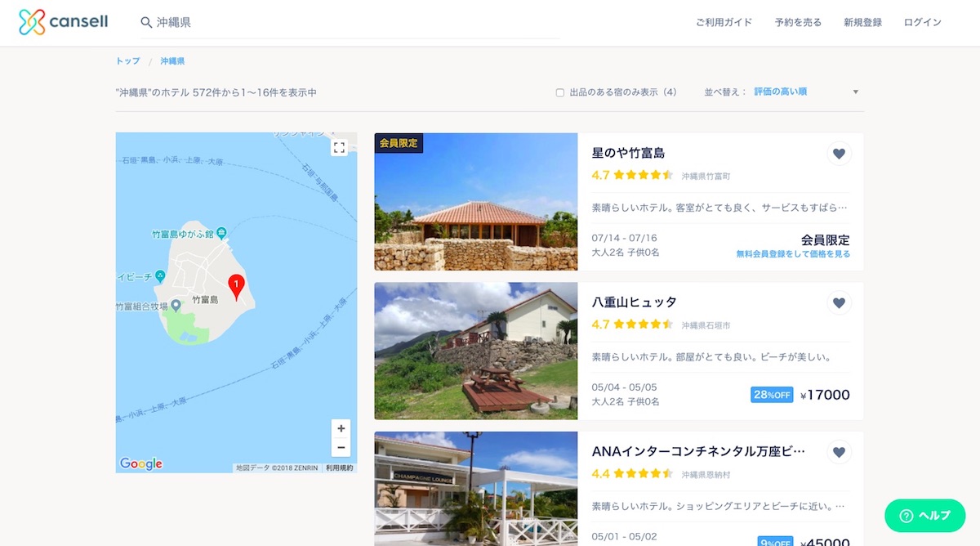Image resolution: width=980 pixels, height=546 pixels.
Task: Go to トップ breadcrumb link
Action: tap(127, 61)
